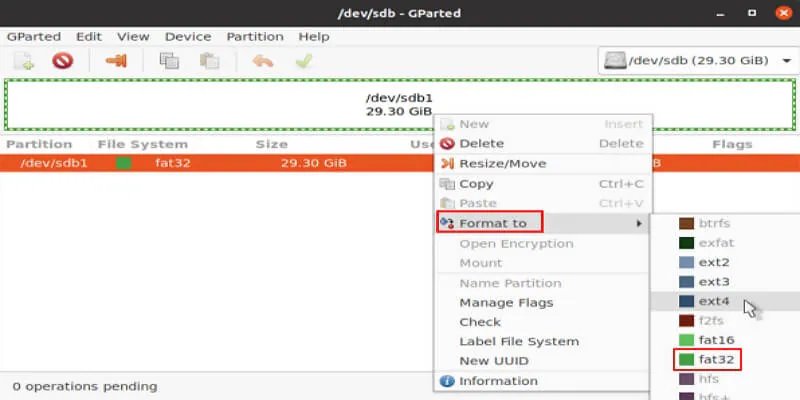
Task: Click the ext4 dark blue color swatch
Action: [686, 302]
